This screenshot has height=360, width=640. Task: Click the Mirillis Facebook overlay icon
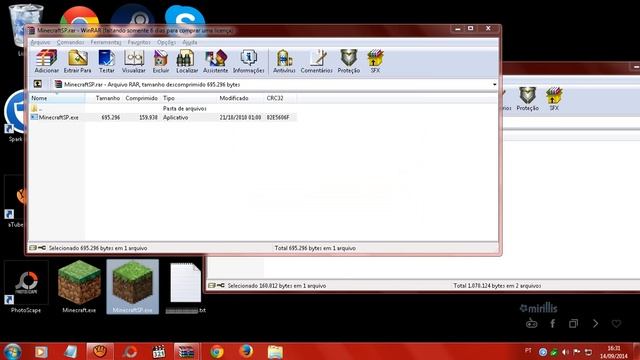(x=552, y=324)
